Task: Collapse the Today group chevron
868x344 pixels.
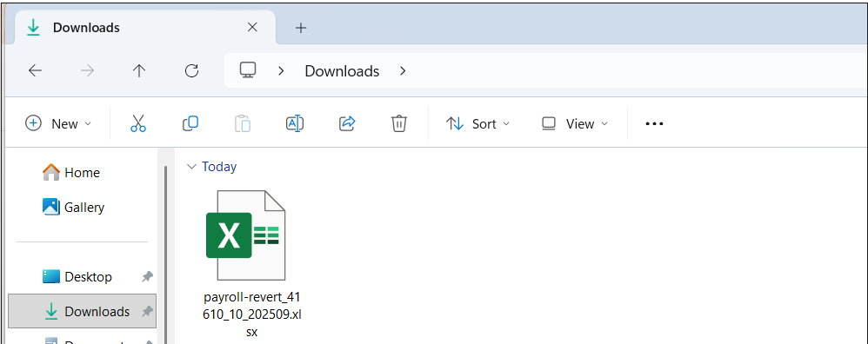Action: click(x=191, y=167)
